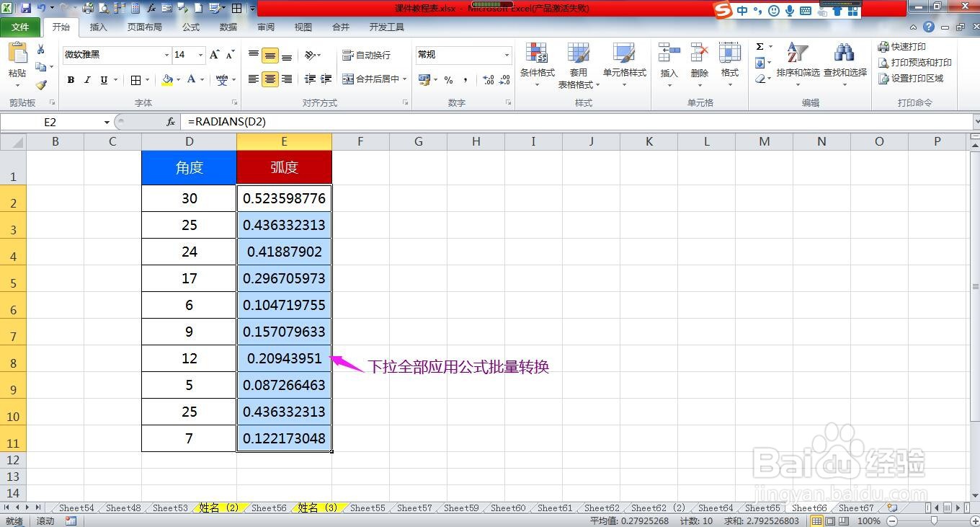Align text to the right
The height and width of the screenshot is (527, 980).
287,79
